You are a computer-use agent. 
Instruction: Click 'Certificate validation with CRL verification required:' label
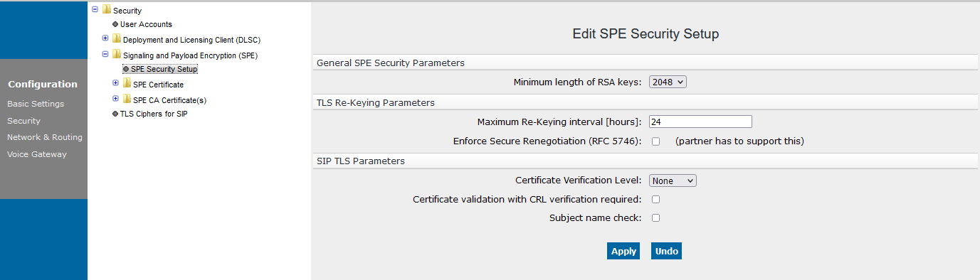(x=527, y=200)
